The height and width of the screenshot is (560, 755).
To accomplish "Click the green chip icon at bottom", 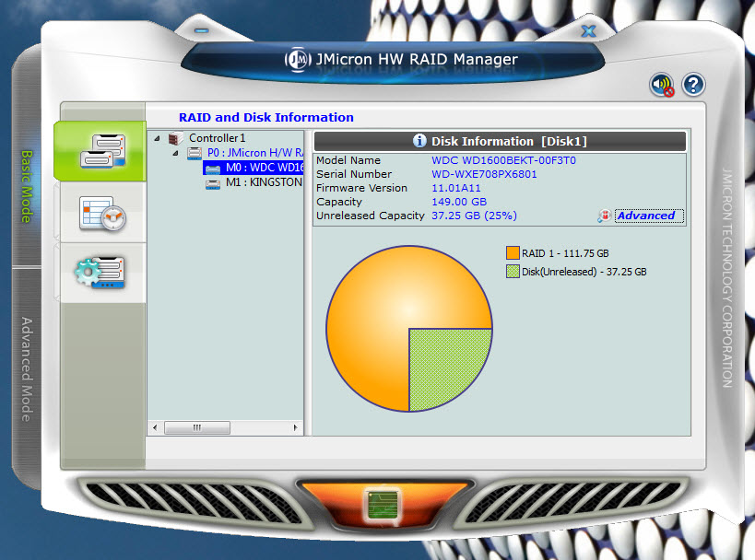I will (383, 504).
